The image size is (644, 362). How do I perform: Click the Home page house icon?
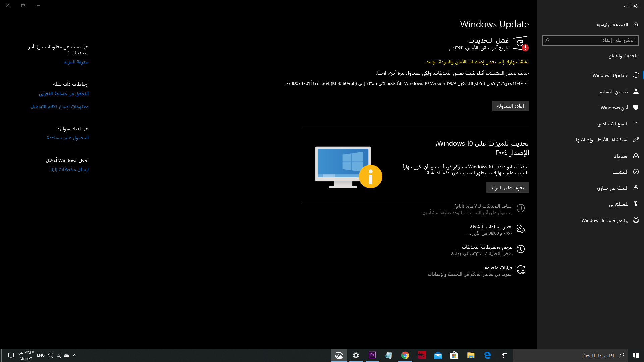point(636,24)
